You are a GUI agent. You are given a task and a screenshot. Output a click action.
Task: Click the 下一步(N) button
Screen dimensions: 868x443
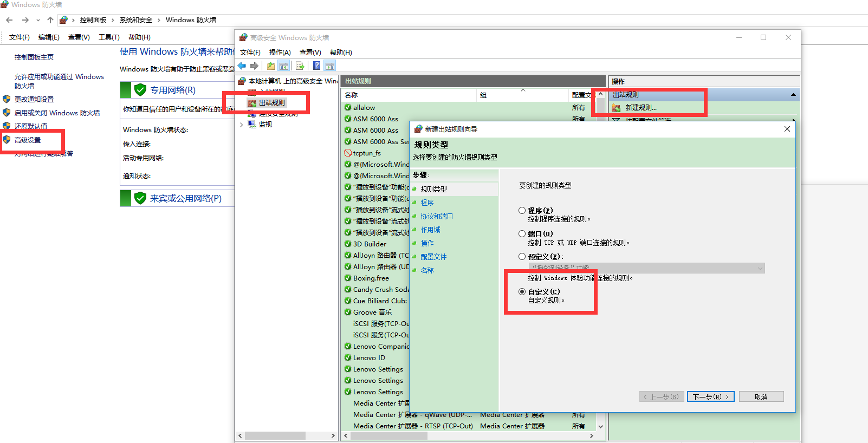pos(711,397)
